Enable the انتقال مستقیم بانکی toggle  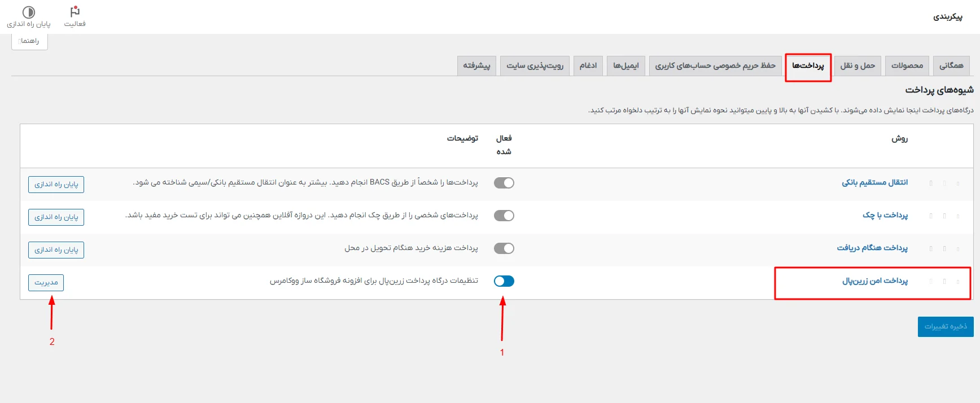(x=504, y=183)
